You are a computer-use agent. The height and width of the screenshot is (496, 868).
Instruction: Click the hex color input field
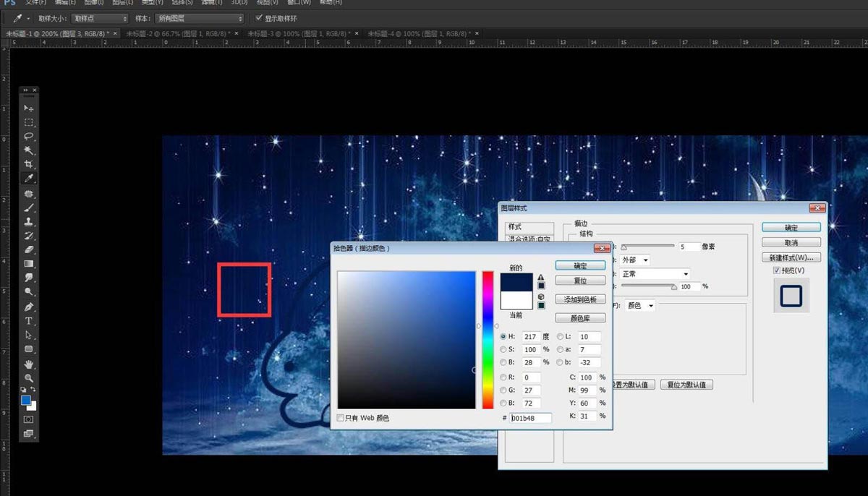(531, 418)
